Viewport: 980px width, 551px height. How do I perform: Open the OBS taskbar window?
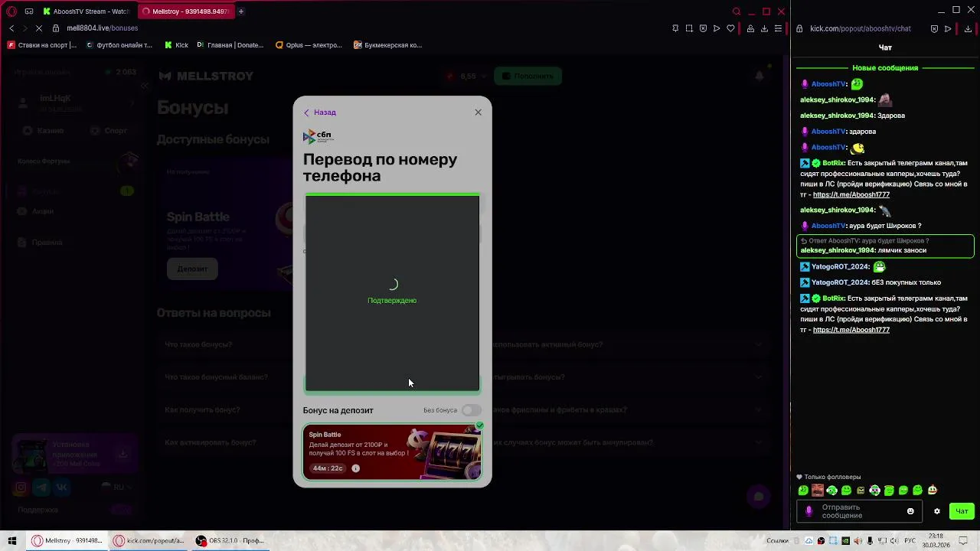click(x=230, y=540)
